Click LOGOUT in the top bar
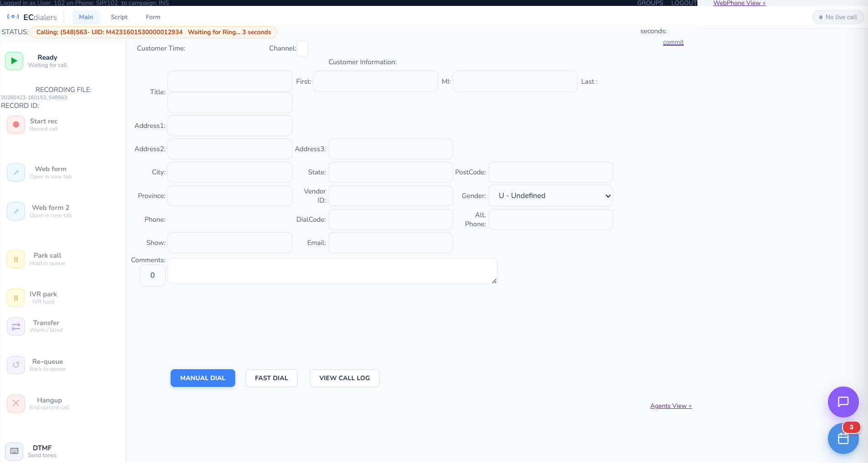Screen dimensions: 868x463 (684, 3)
